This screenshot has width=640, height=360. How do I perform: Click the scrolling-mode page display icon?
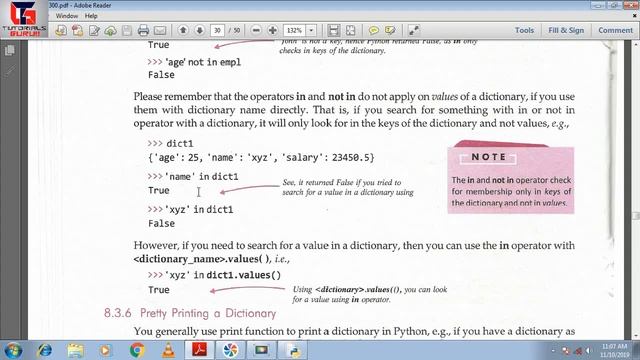point(334,30)
